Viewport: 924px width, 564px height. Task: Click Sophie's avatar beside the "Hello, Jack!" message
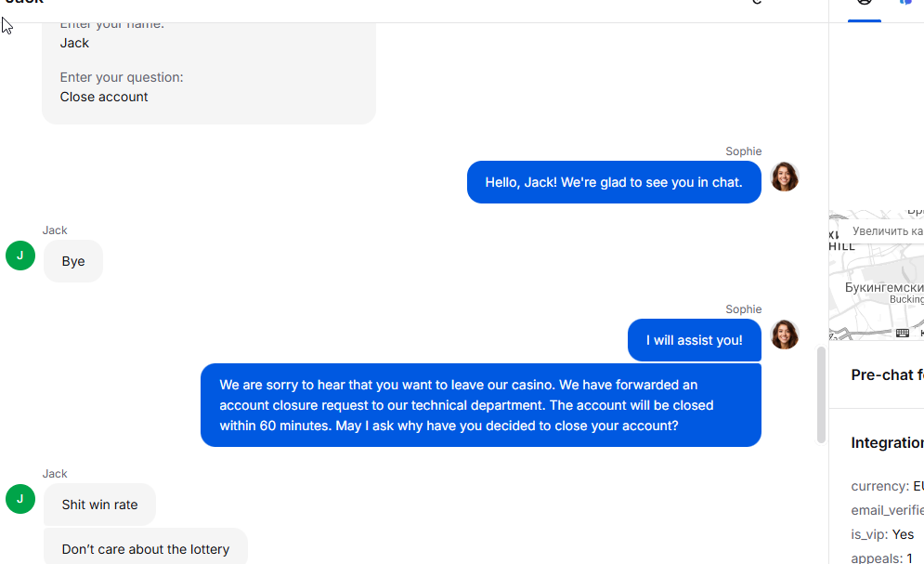click(x=785, y=177)
